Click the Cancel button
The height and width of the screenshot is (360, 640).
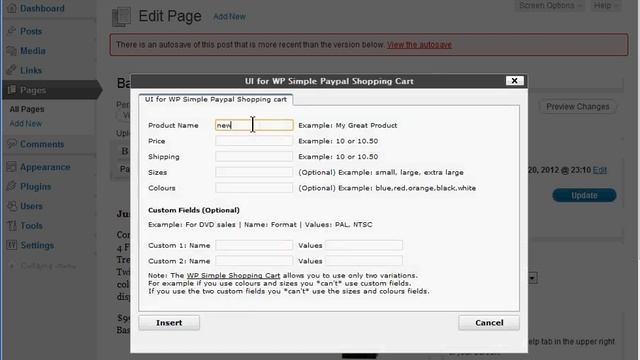click(489, 322)
